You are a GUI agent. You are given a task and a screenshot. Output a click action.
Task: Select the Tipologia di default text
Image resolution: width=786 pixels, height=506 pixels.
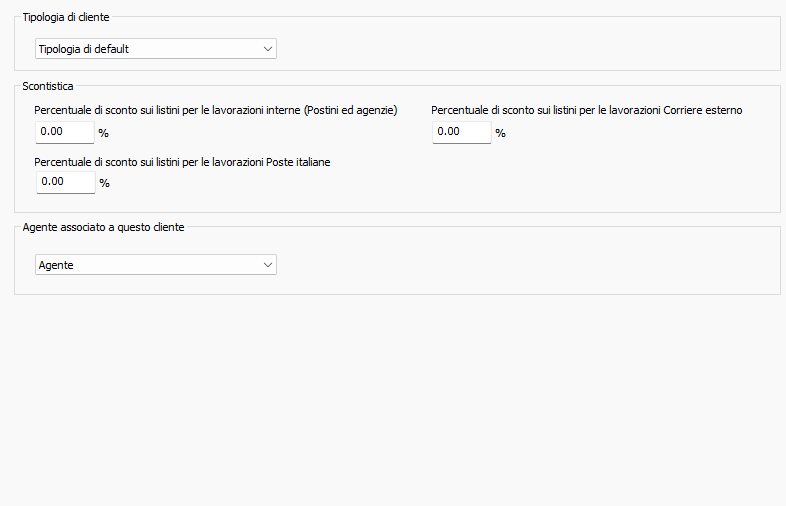click(x=83, y=48)
